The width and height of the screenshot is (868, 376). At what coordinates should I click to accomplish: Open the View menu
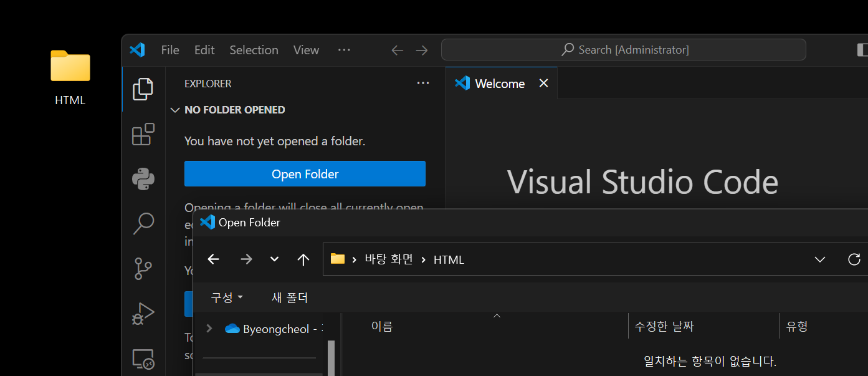click(306, 50)
